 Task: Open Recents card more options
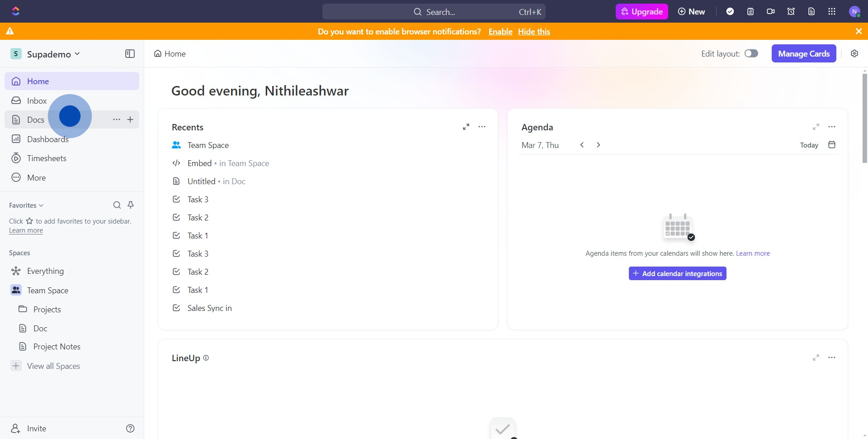pos(482,127)
